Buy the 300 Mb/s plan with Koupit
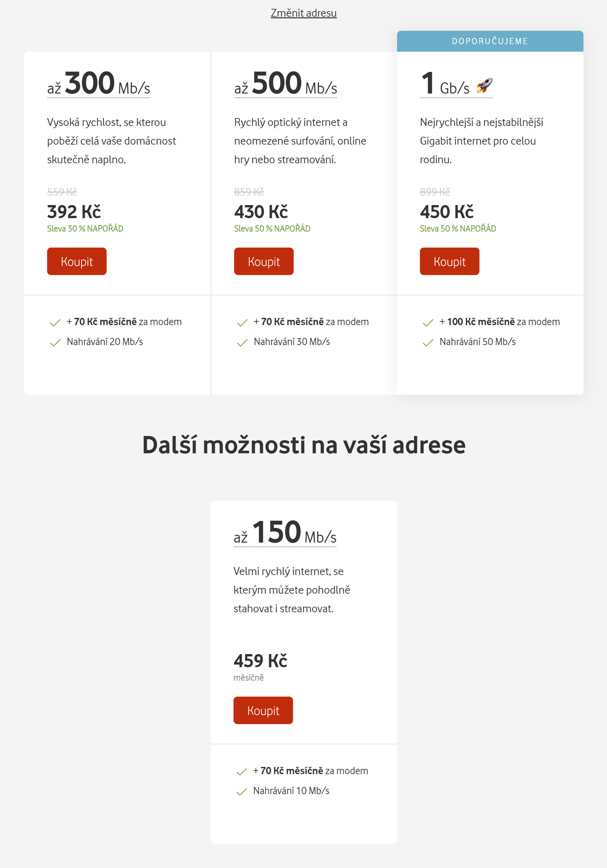 tap(77, 261)
